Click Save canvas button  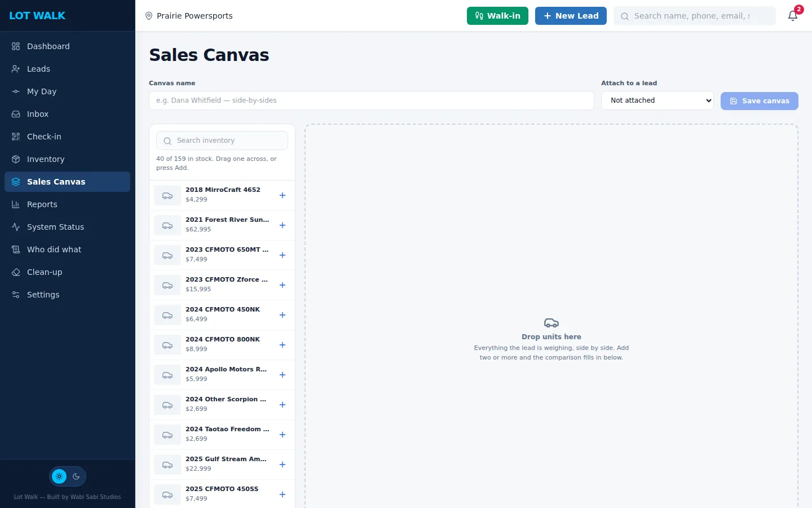click(760, 101)
